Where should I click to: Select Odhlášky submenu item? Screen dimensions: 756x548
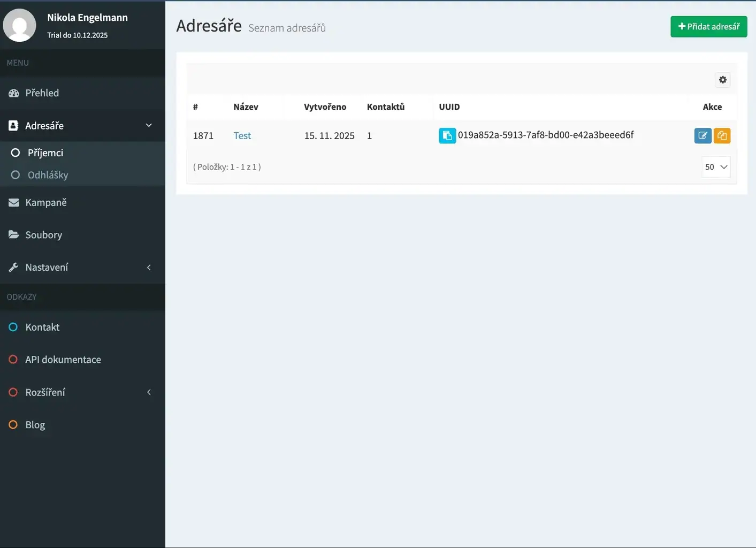48,175
